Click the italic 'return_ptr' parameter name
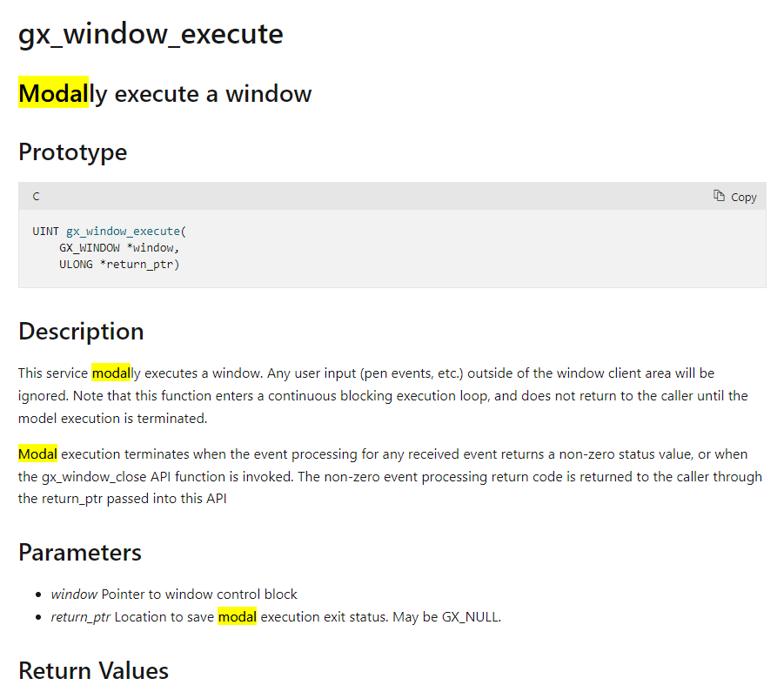This screenshot has height=692, width=784. point(81,617)
